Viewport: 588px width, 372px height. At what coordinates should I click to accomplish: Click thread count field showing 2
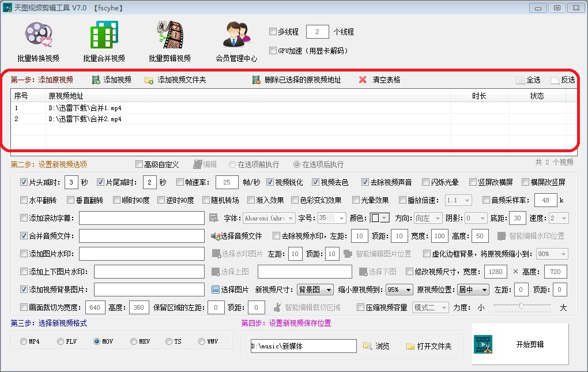[x=318, y=32]
